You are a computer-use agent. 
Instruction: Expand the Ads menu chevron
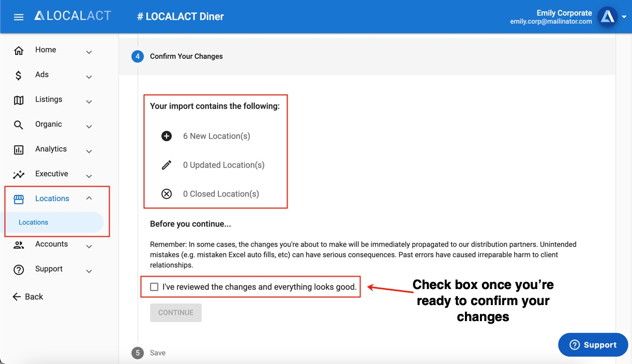(x=89, y=77)
